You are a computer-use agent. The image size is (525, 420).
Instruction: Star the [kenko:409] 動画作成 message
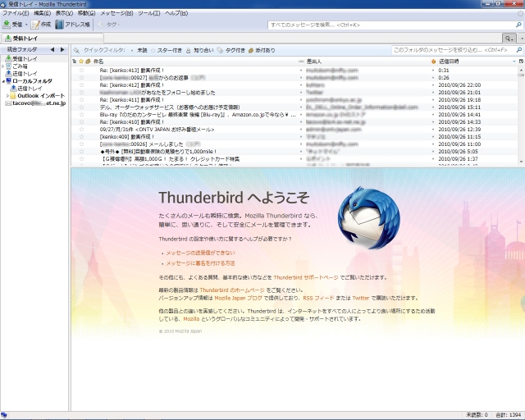(x=81, y=137)
